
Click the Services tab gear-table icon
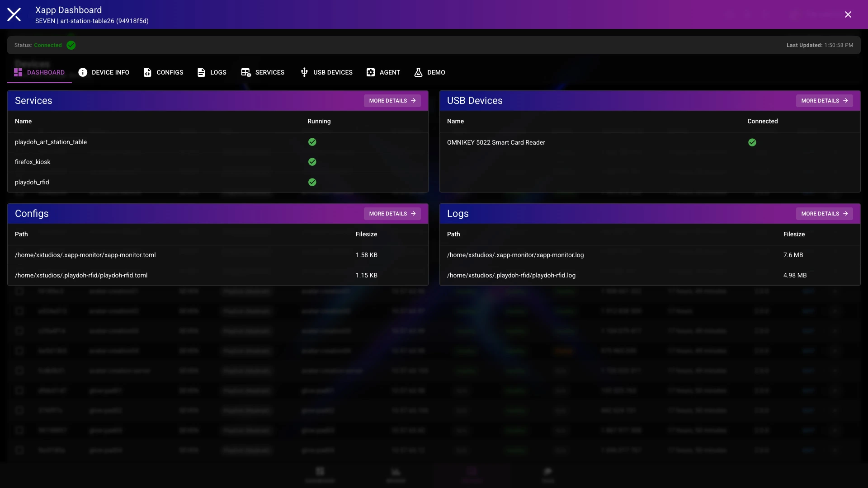(x=246, y=72)
